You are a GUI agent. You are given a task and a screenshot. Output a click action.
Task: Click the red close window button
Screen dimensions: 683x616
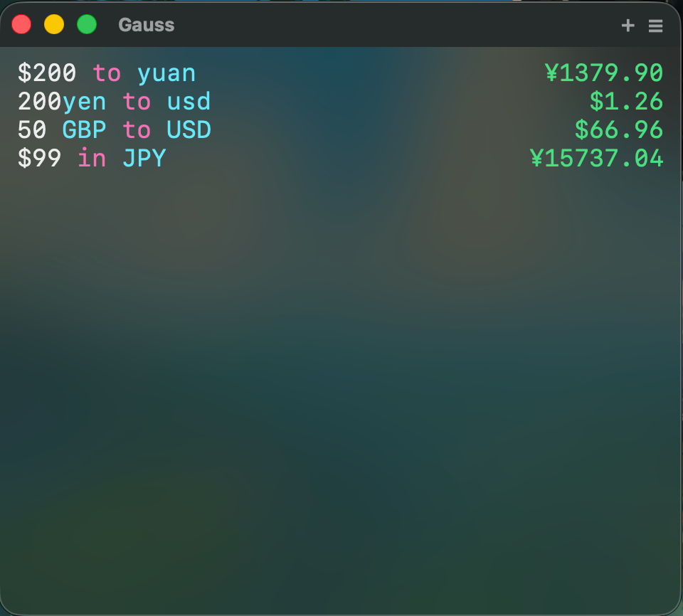pos(21,24)
